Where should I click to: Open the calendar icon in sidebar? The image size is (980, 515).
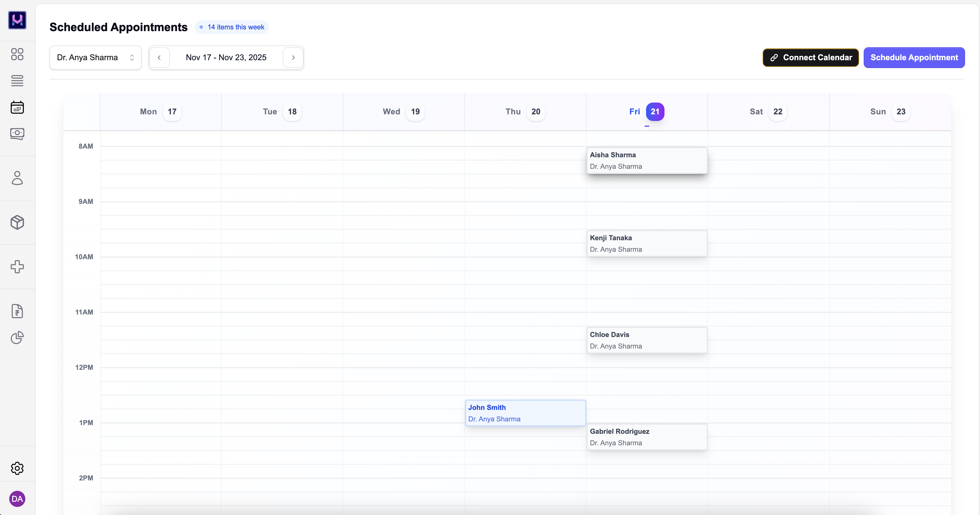click(x=17, y=107)
